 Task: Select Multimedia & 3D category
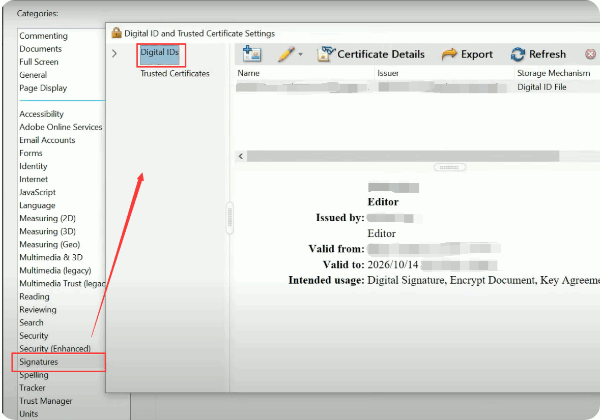51,257
